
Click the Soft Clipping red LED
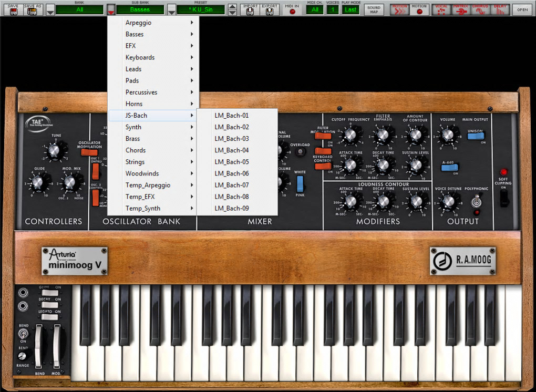[503, 172]
